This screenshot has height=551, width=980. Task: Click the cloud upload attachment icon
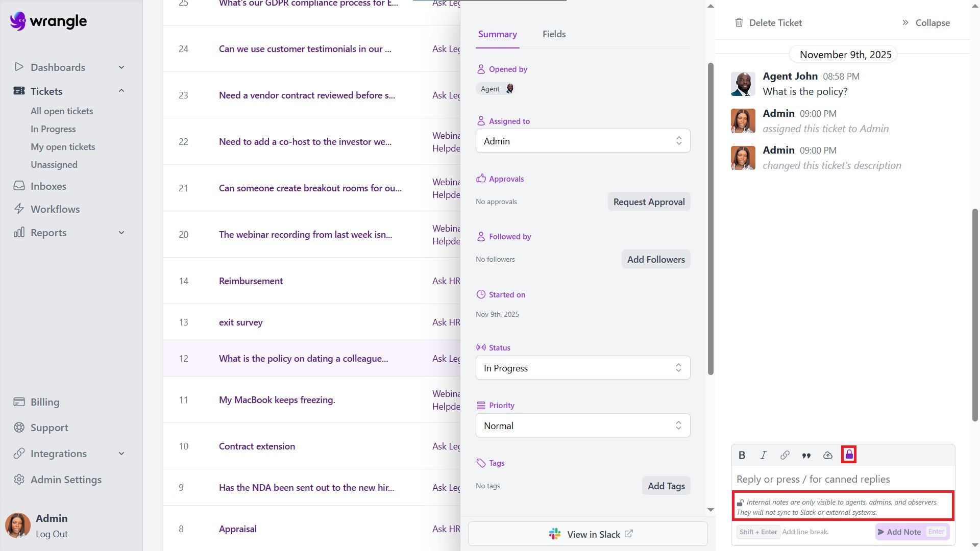(828, 455)
